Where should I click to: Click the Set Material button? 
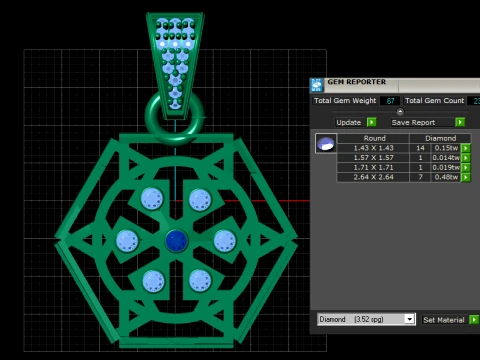pos(444,320)
